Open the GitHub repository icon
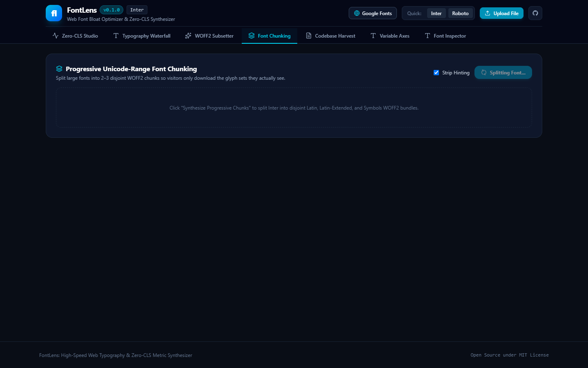Screen dimensions: 588x368 click(535, 13)
